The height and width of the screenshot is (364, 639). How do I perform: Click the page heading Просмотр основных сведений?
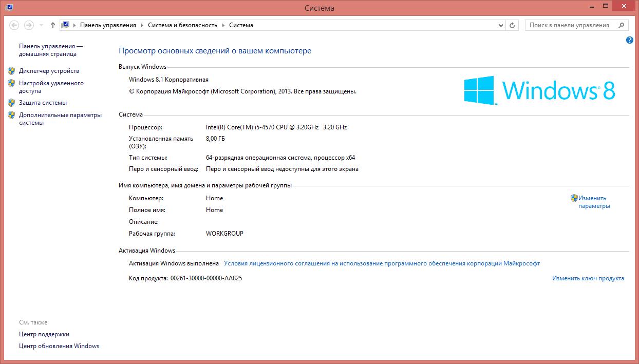tap(215, 51)
